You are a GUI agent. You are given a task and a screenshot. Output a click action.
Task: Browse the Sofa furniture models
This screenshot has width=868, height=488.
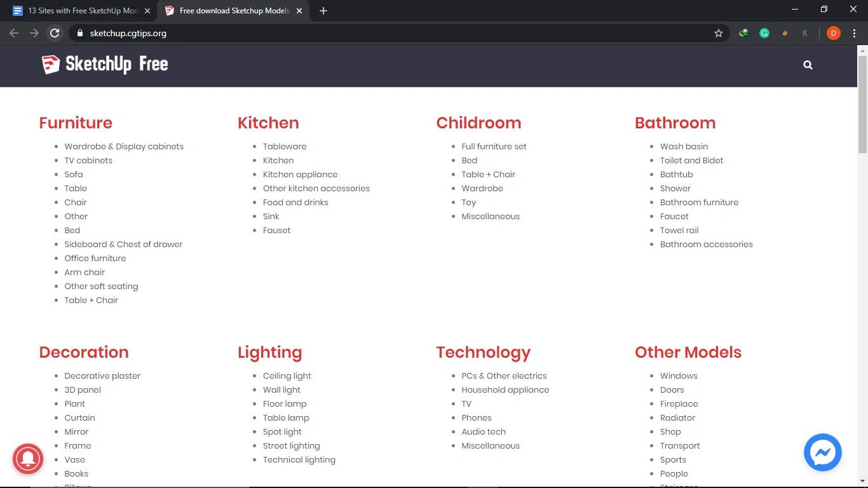click(73, 174)
